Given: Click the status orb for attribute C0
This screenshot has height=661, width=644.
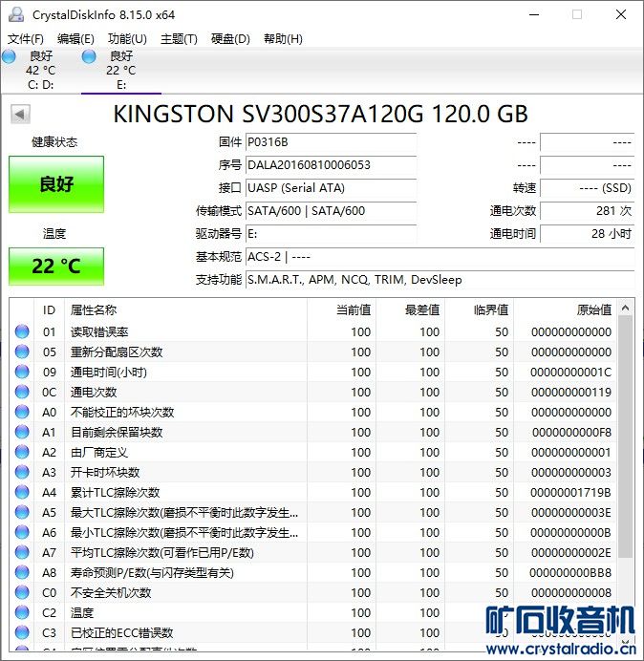Looking at the screenshot, I should pos(22,592).
